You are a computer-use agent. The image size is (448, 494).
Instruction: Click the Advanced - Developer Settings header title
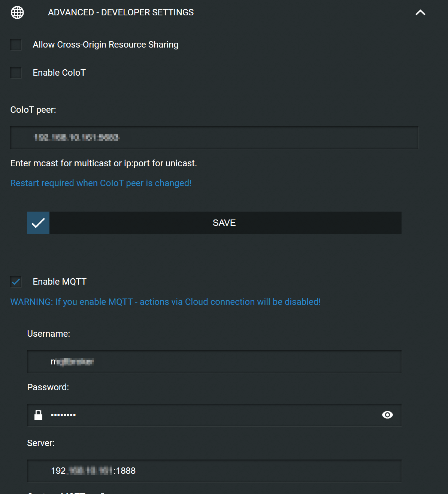pos(121,12)
